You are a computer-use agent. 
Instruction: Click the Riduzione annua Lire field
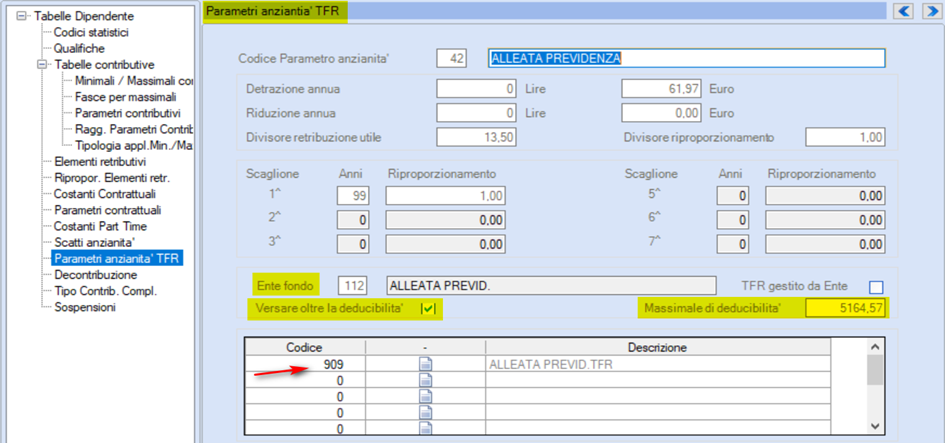point(477,113)
